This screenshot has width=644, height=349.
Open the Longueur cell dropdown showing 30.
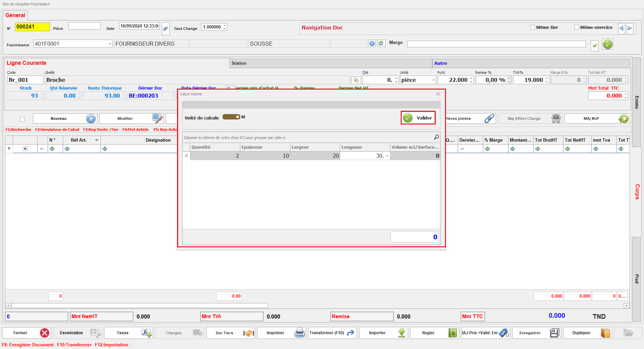[x=387, y=156]
